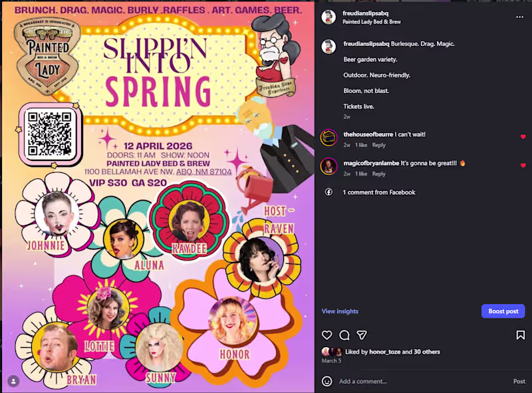Open View insights
The image size is (532, 393).
click(340, 311)
